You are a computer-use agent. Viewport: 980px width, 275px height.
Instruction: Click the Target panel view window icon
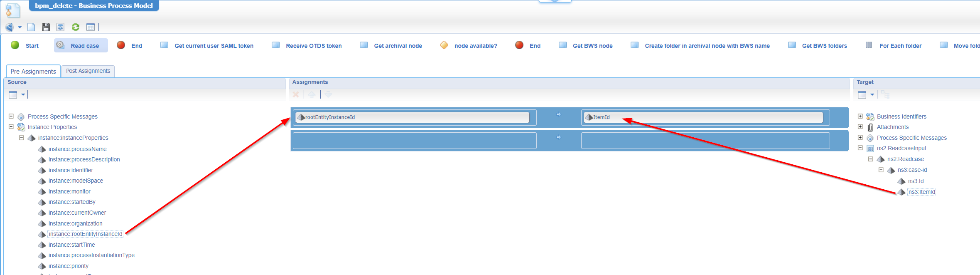tap(862, 95)
